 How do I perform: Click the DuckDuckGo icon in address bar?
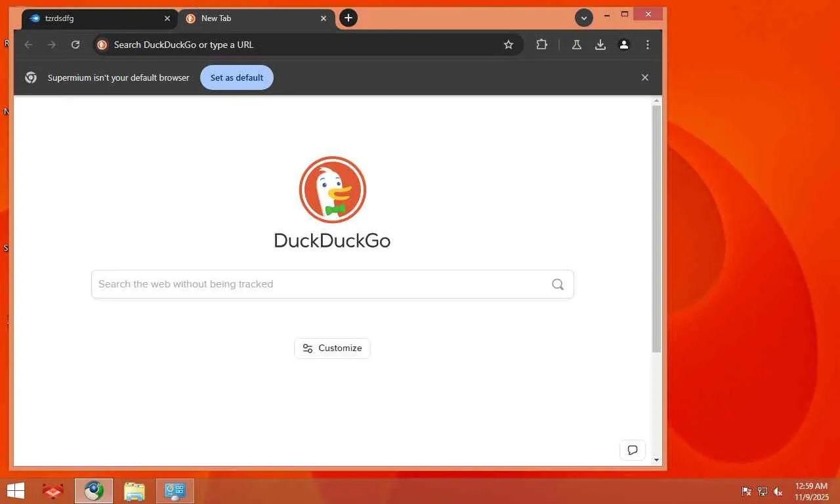[102, 45]
